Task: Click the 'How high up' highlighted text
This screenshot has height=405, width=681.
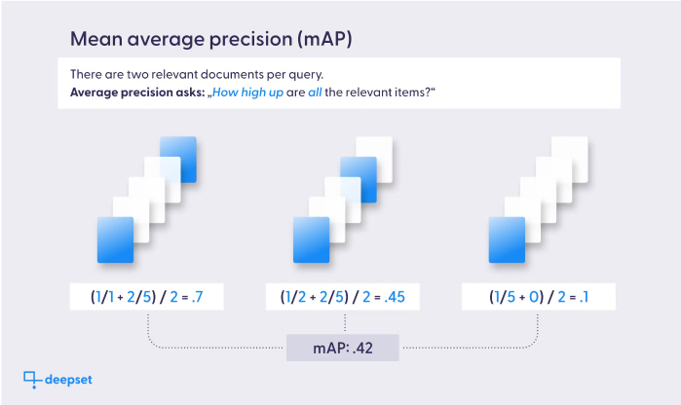Action: click(x=248, y=92)
